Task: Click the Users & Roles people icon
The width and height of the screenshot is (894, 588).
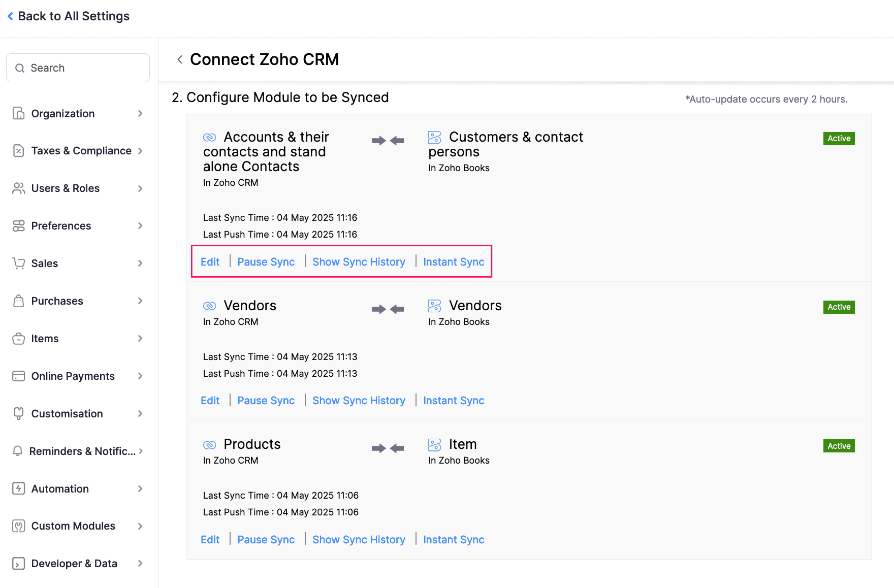Action: [x=19, y=188]
